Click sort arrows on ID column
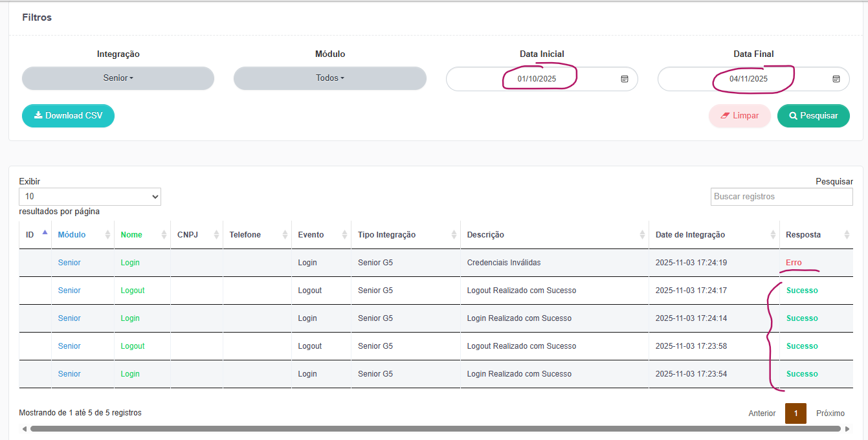The height and width of the screenshot is (440, 868). (x=45, y=234)
